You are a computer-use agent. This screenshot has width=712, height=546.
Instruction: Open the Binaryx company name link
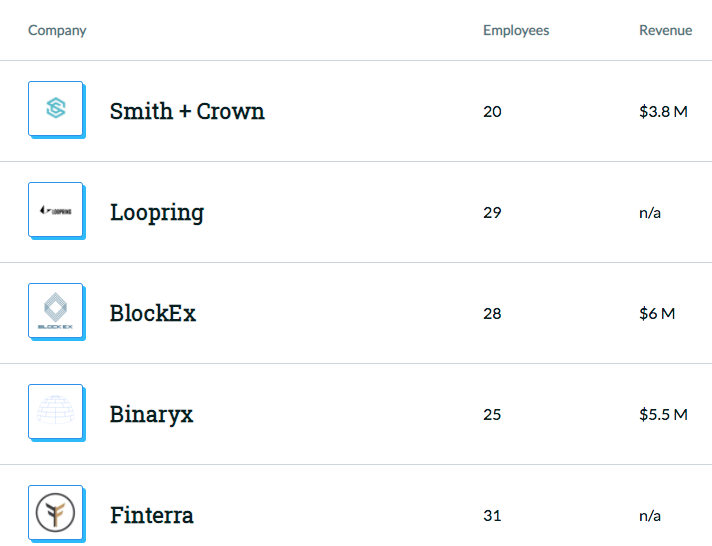(151, 414)
